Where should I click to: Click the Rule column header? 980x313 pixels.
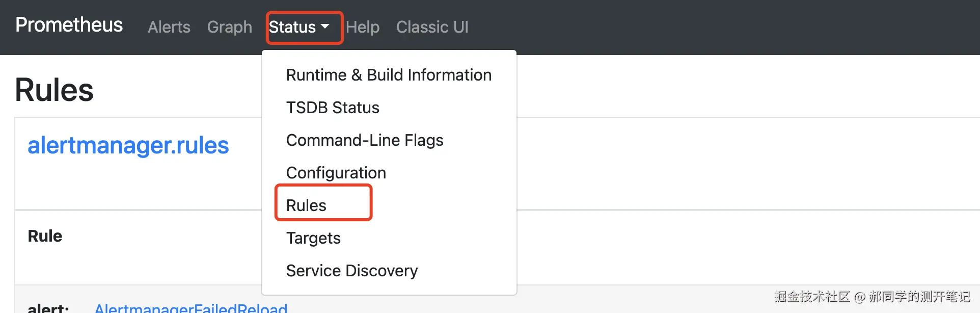[45, 236]
